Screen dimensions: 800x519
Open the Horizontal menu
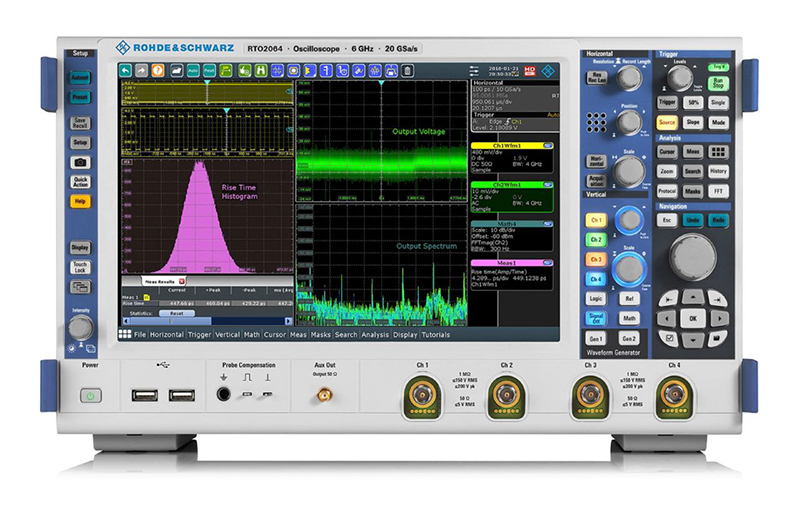pyautogui.click(x=166, y=335)
